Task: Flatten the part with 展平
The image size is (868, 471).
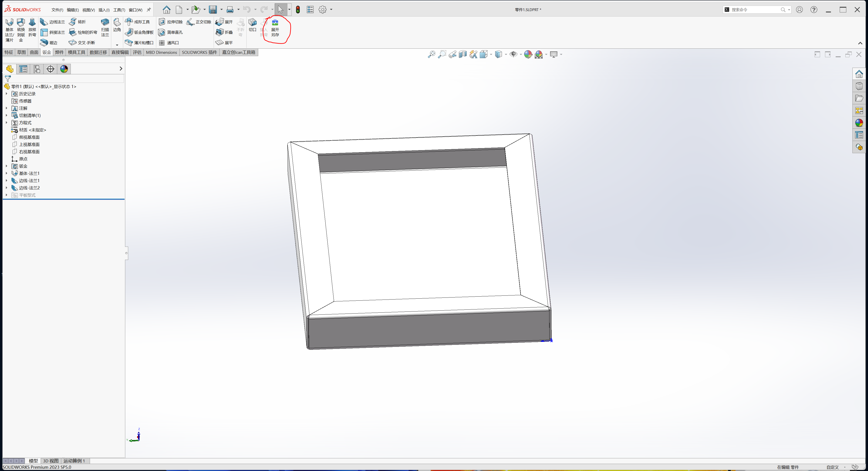Action: [224, 43]
